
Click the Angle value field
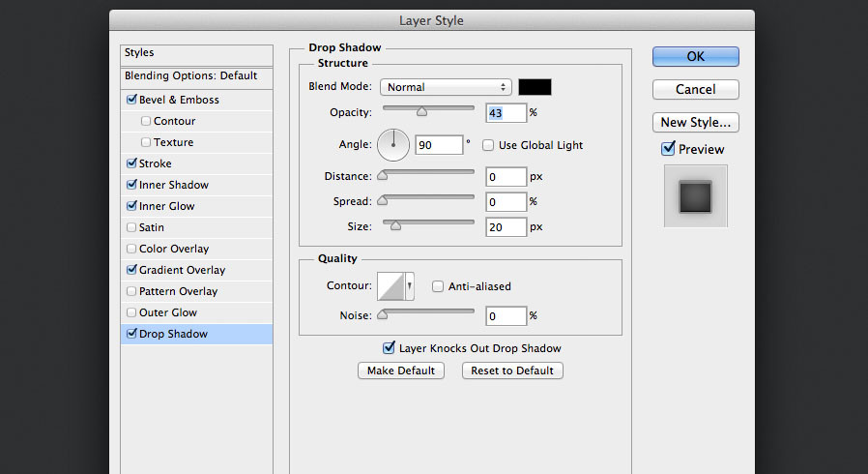tap(439, 145)
